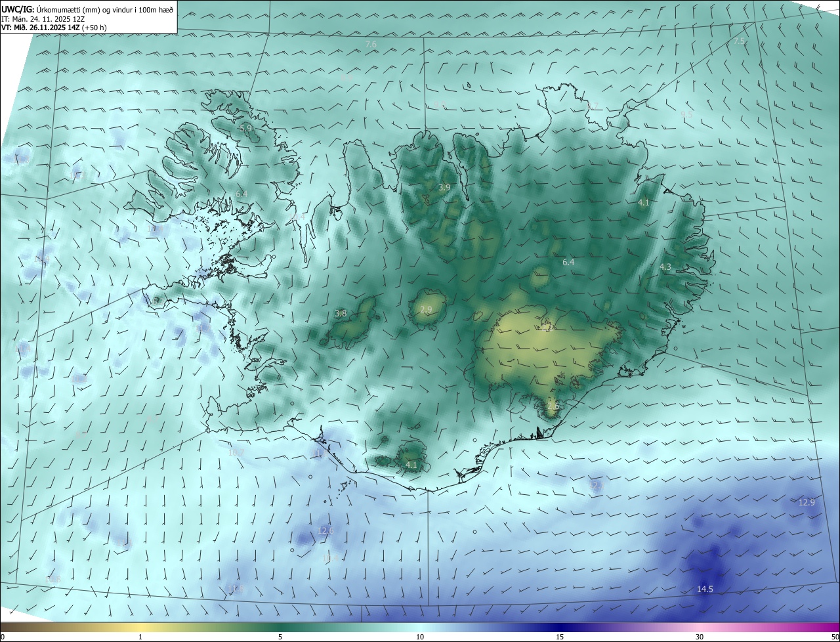Click the 10 tick label of the color scale
Image resolution: width=840 pixels, height=642 pixels.
(420, 637)
